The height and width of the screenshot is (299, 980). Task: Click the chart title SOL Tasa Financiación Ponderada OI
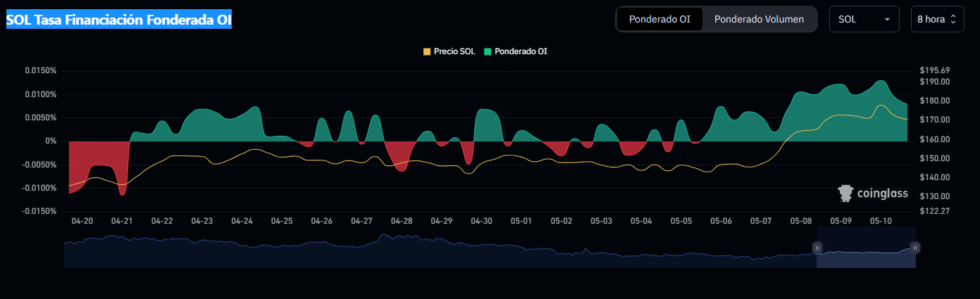119,20
